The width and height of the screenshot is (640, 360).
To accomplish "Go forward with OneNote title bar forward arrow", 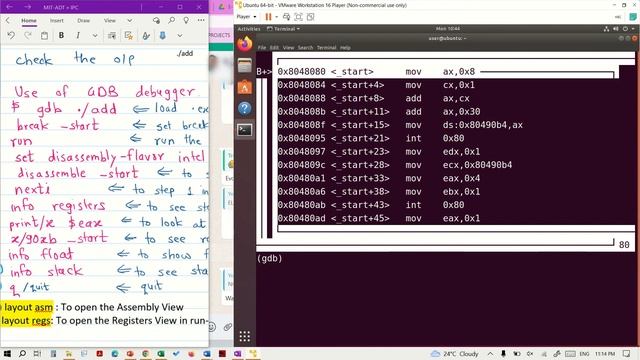I will [27, 7].
